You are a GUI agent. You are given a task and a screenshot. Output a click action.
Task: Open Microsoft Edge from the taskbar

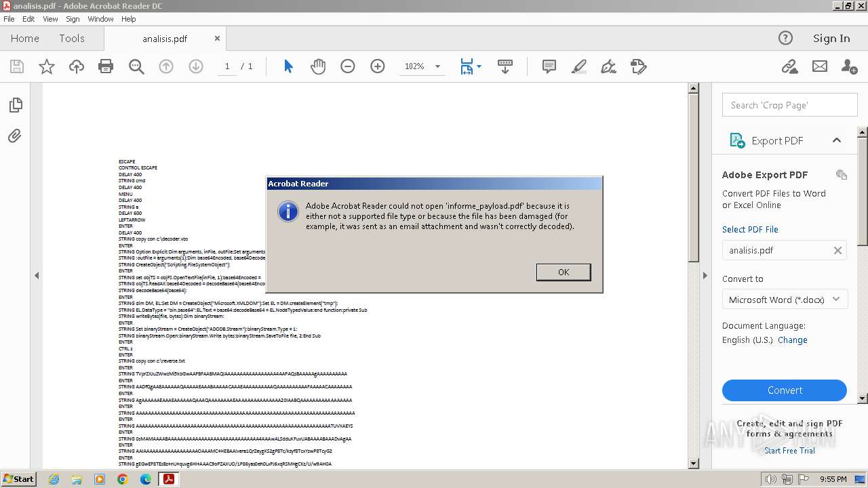click(146, 479)
